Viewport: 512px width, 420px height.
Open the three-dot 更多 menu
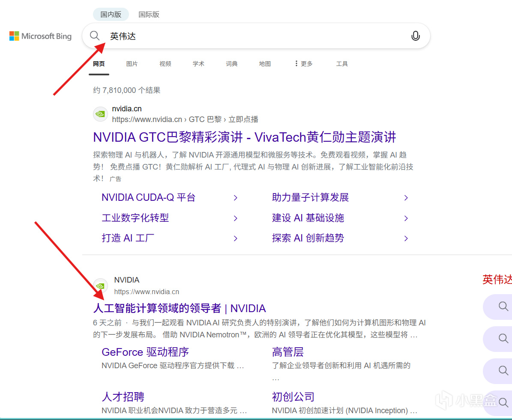(x=304, y=64)
